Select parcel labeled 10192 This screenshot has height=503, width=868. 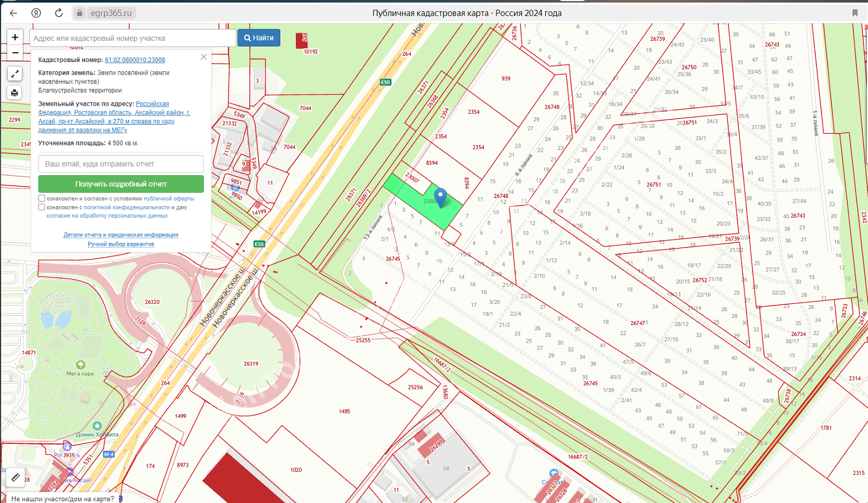tap(311, 52)
